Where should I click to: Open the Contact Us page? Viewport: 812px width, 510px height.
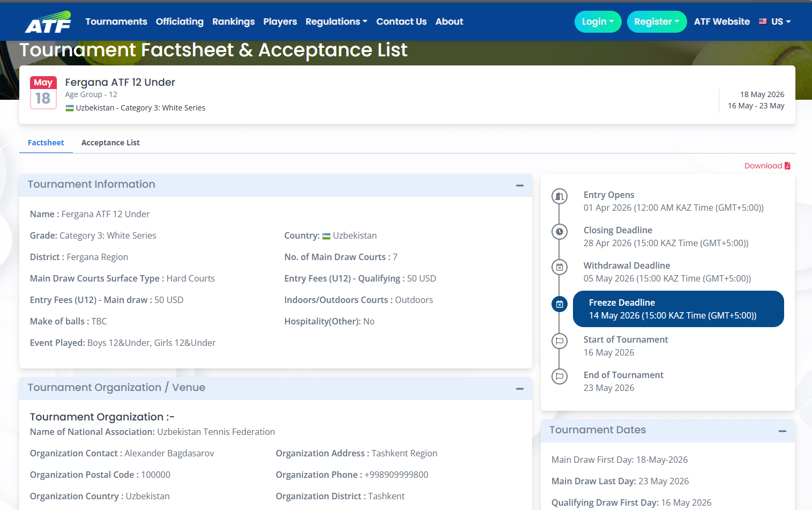click(401, 21)
